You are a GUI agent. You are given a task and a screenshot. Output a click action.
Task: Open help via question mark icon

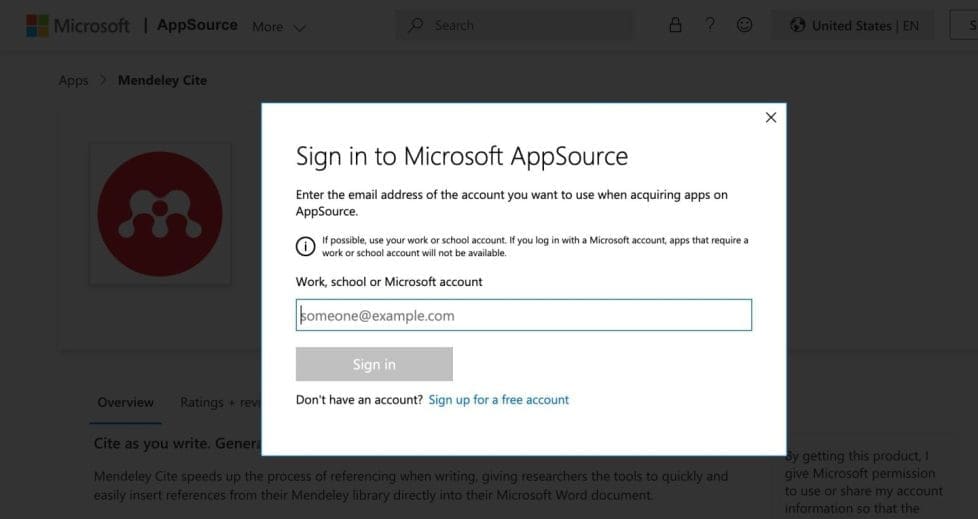click(710, 25)
